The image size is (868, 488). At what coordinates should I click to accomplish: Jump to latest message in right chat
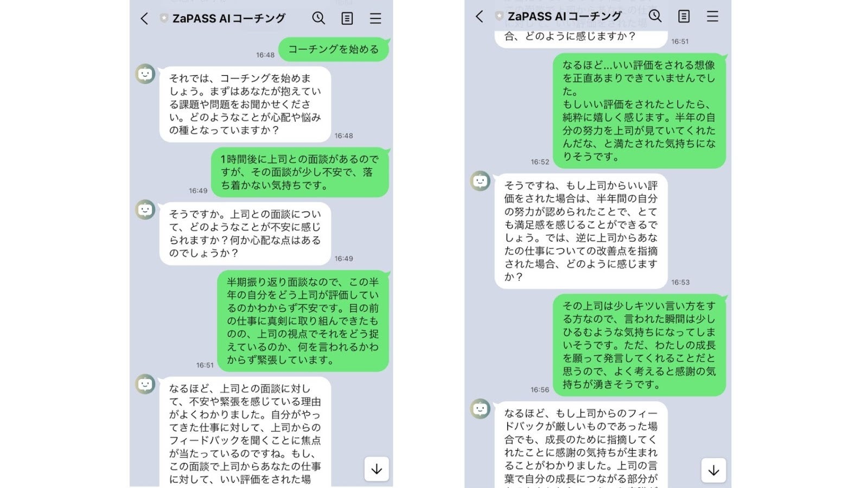pyautogui.click(x=713, y=470)
